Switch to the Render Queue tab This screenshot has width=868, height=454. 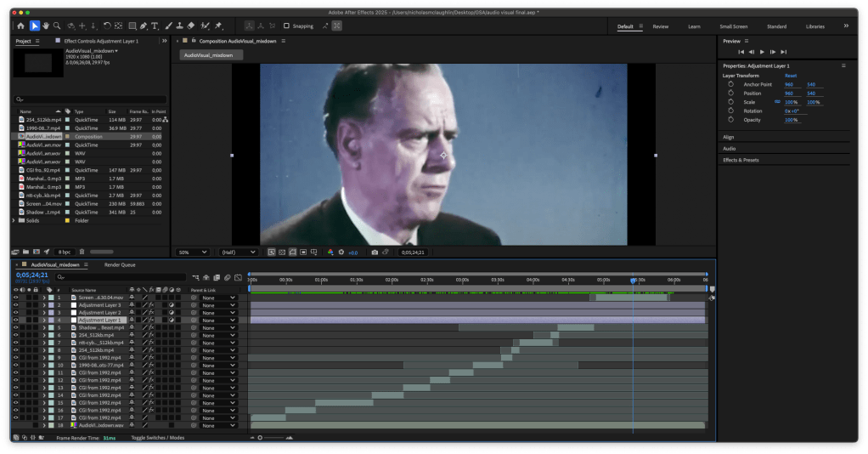click(x=120, y=264)
